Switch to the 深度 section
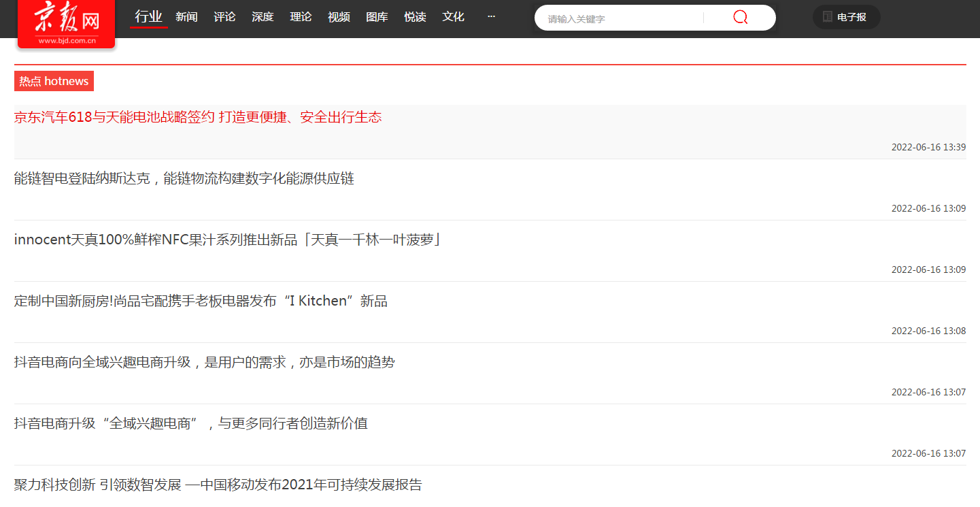This screenshot has width=980, height=507. 263,17
